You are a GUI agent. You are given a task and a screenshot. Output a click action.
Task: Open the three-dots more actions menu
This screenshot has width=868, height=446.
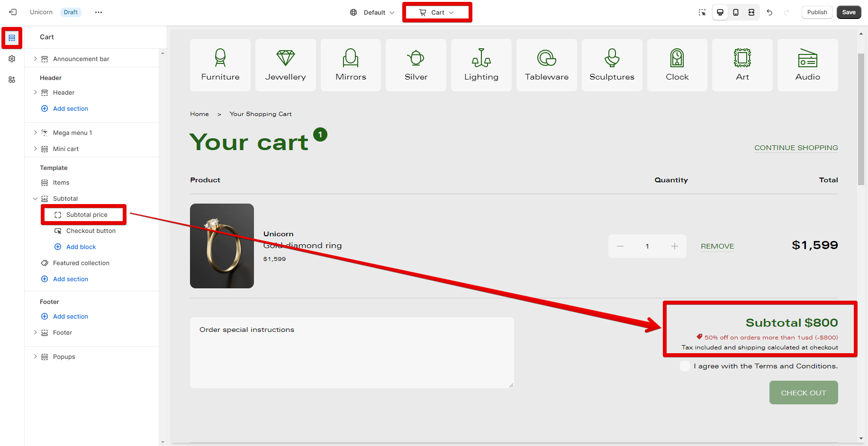(99, 12)
